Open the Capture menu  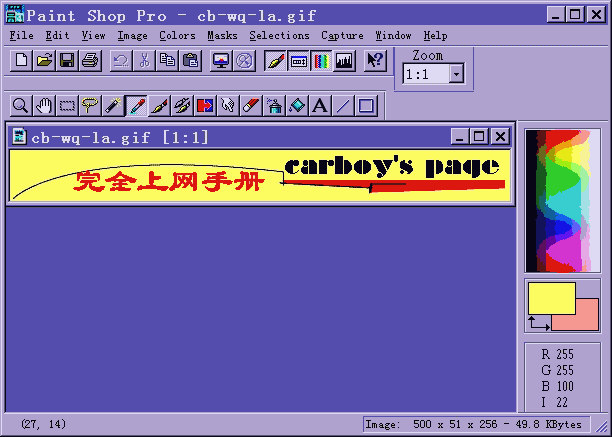342,36
